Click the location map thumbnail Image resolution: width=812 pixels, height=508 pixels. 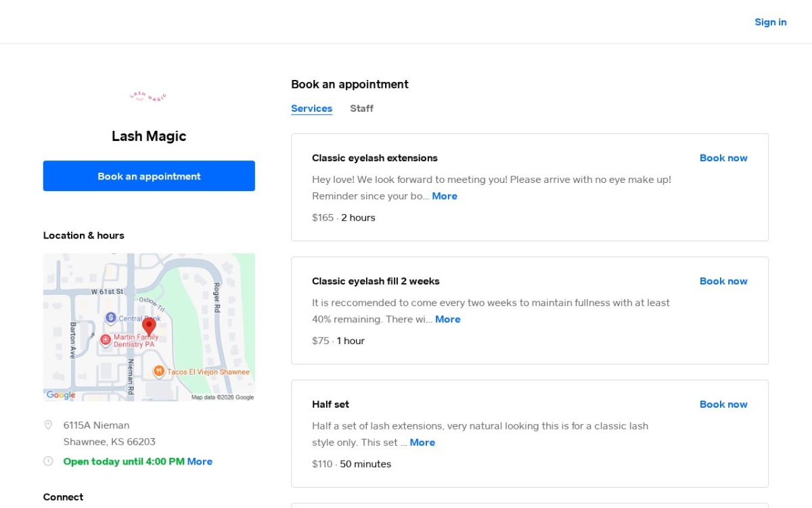(x=149, y=327)
